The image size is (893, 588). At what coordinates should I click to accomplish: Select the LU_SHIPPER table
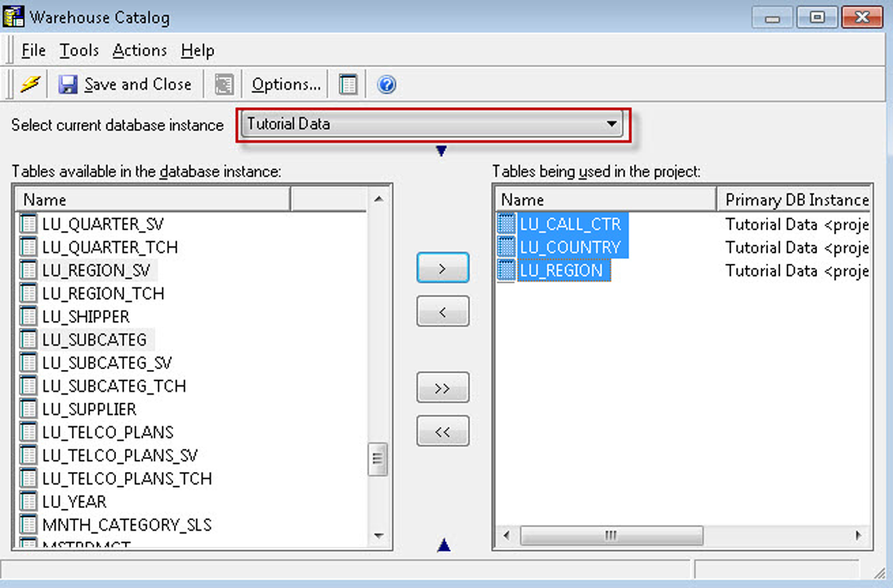click(x=86, y=317)
